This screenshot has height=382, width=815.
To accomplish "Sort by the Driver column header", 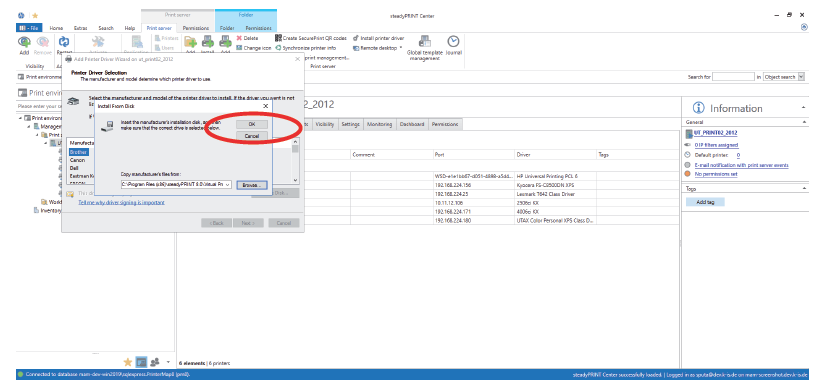I will pos(555,155).
